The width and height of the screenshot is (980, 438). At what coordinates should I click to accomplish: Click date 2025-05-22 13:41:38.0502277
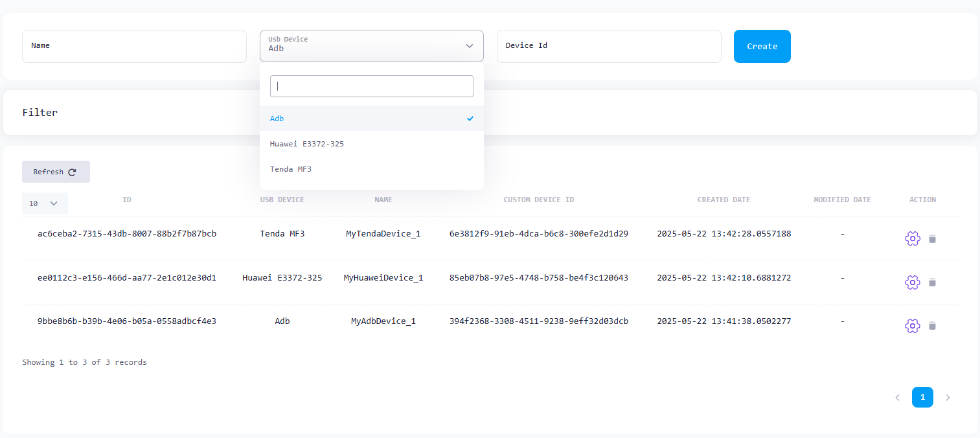(724, 321)
